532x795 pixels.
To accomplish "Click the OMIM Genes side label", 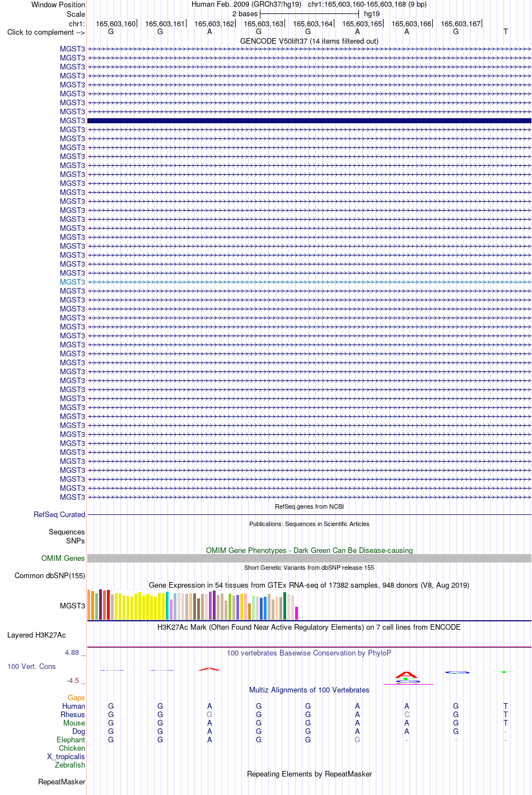I will (63, 558).
